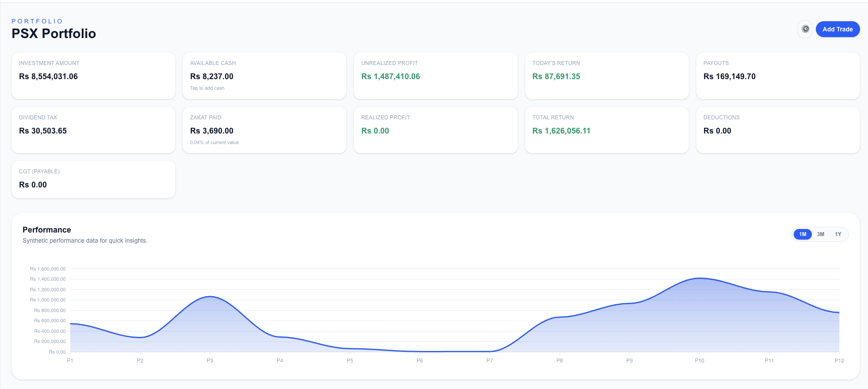
Task: Click the P8 point on the chart line
Action: [560, 317]
